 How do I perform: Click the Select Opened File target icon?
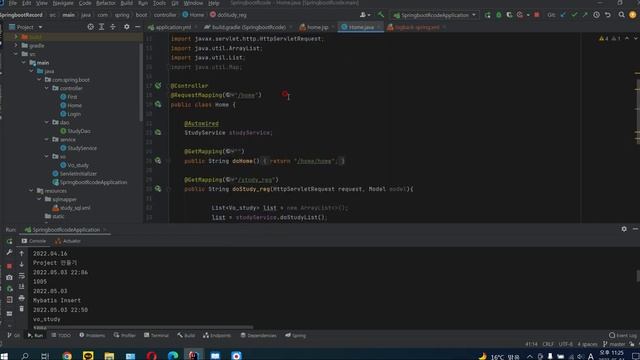pos(91,27)
